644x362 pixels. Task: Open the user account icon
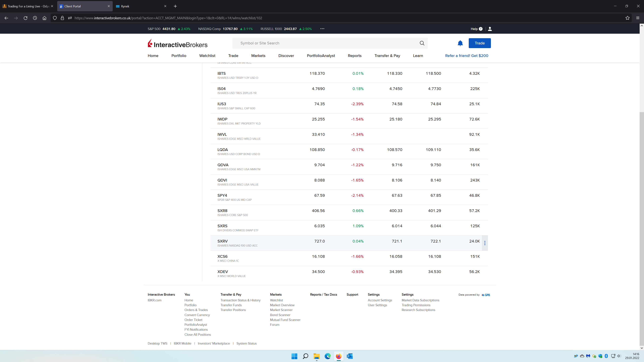(x=490, y=29)
